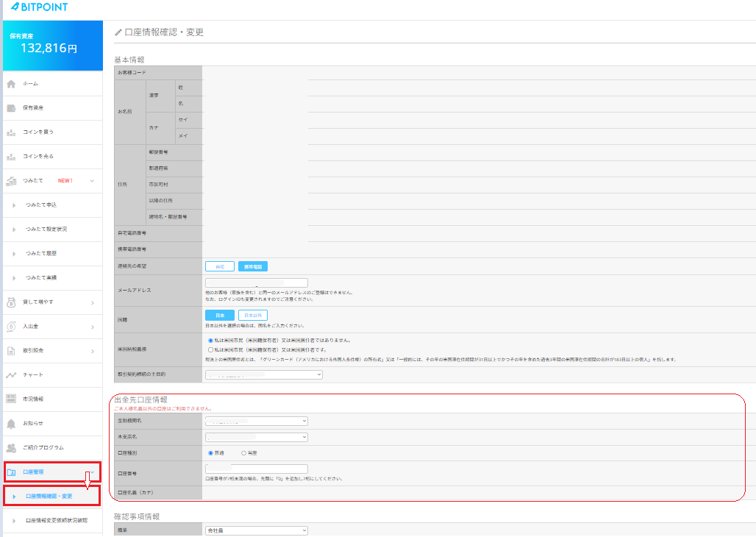Screen dimensions: 756x537
Task: Expand the 入出金 submenu chevron
Action: 93,327
